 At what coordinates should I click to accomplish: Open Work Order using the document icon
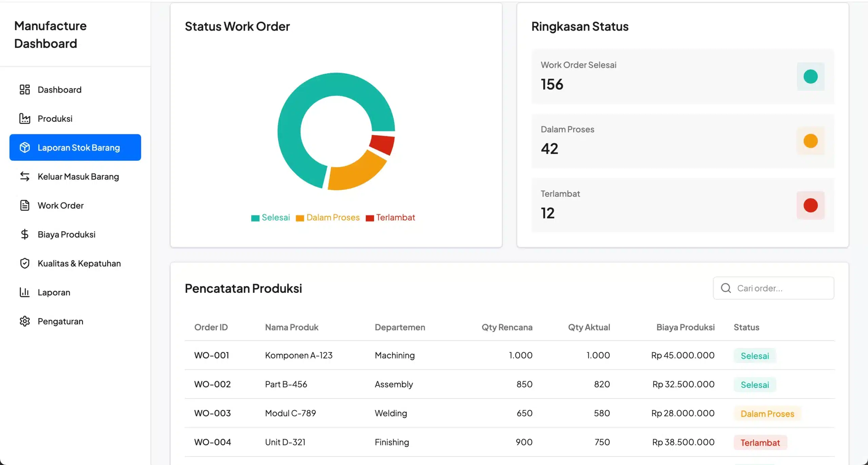(25, 205)
